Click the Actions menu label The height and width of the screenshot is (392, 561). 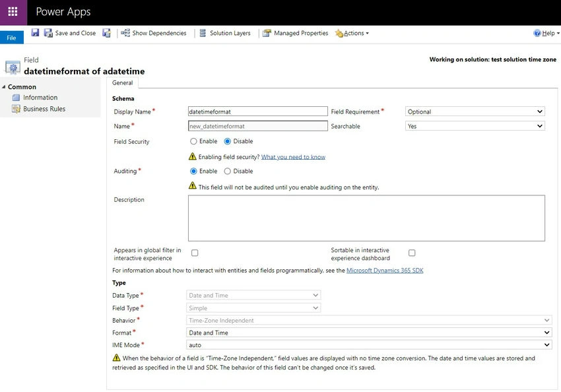point(354,33)
